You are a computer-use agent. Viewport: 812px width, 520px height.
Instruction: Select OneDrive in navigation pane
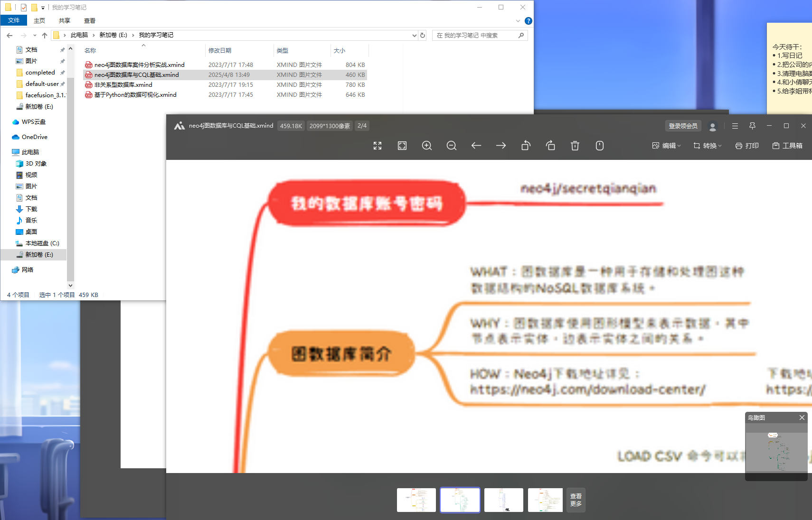click(x=34, y=137)
